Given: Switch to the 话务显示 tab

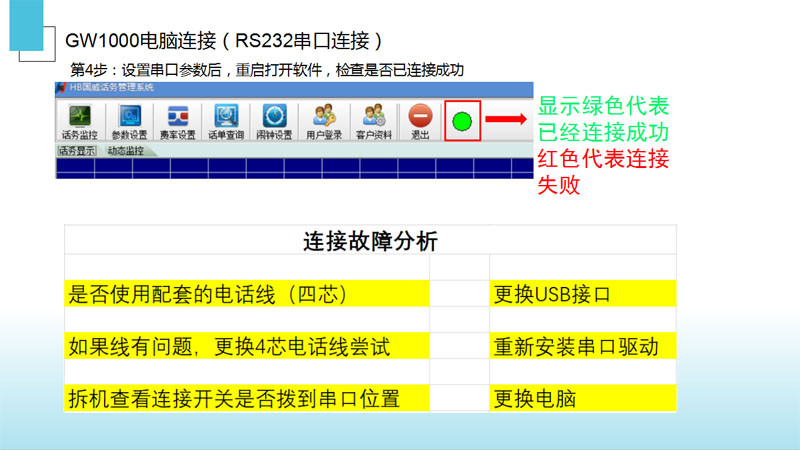Looking at the screenshot, I should pyautogui.click(x=75, y=152).
